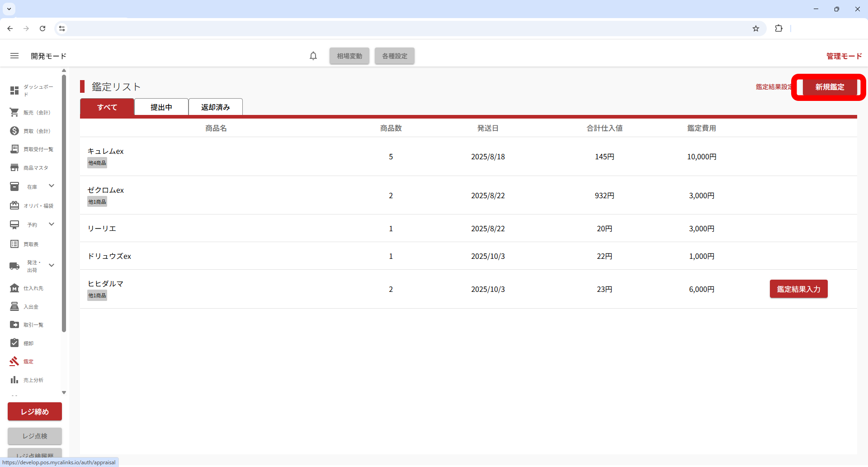This screenshot has width=868, height=467.
Task: Click the 棚卸 clipboard icon
Action: tap(14, 343)
